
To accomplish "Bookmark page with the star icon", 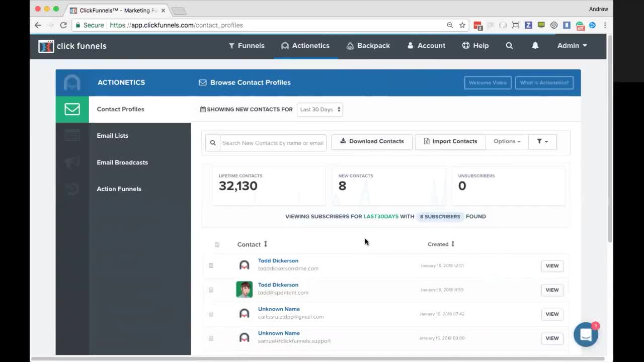I will click(x=462, y=25).
